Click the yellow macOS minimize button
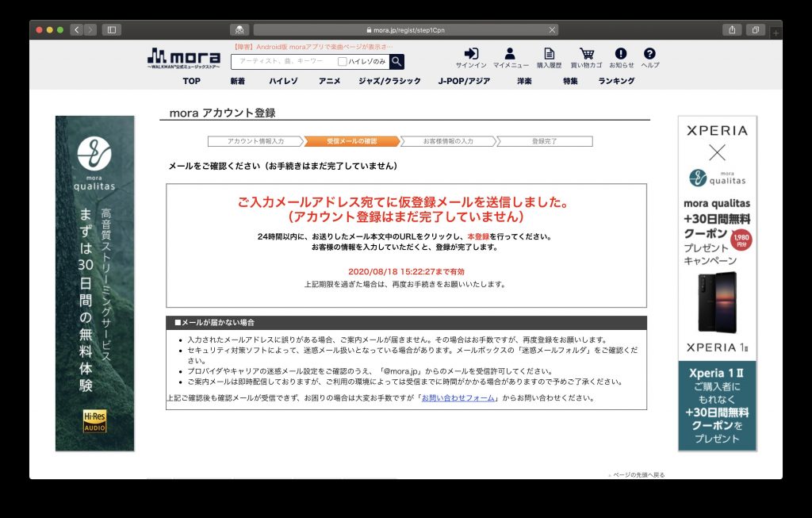The image size is (812, 518). [x=50, y=30]
